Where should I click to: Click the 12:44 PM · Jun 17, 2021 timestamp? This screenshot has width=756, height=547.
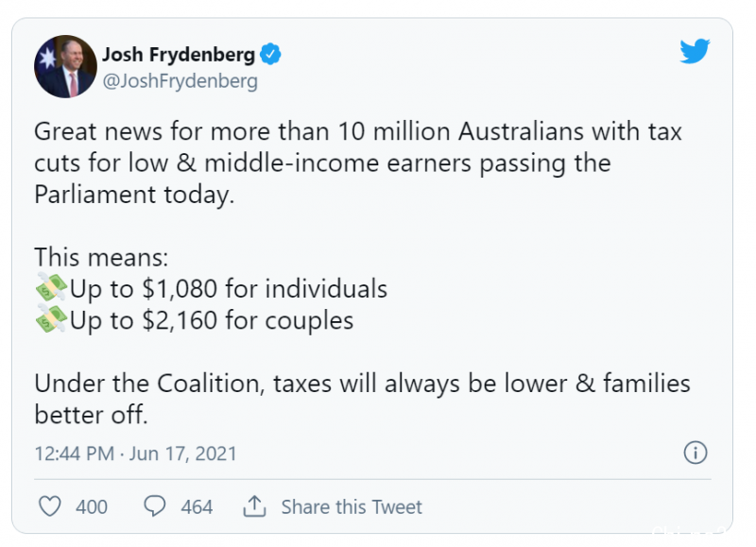point(135,453)
